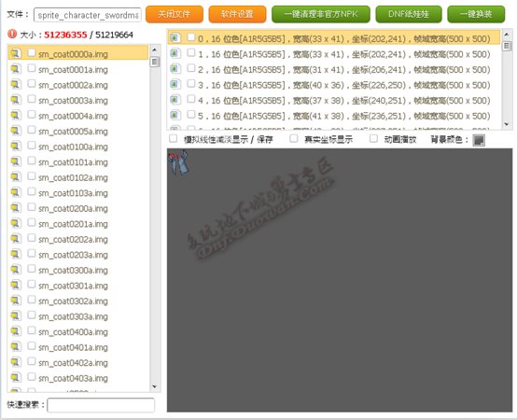Click file icon of sm_coat0203a.img

pyautogui.click(x=16, y=255)
